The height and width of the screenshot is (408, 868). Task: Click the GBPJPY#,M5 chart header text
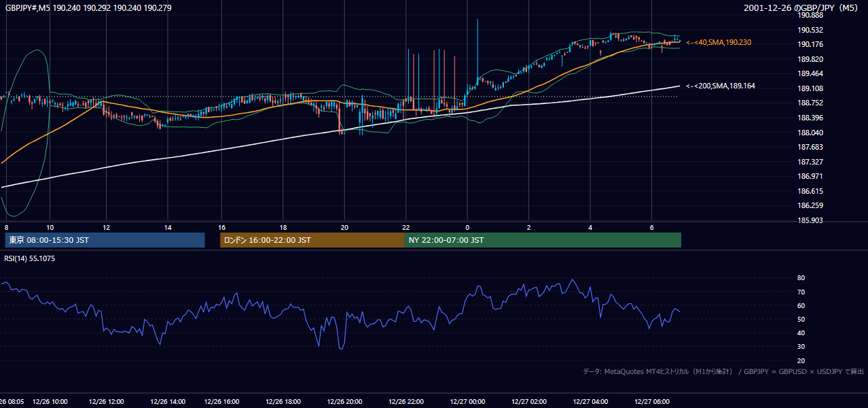pyautogui.click(x=88, y=8)
